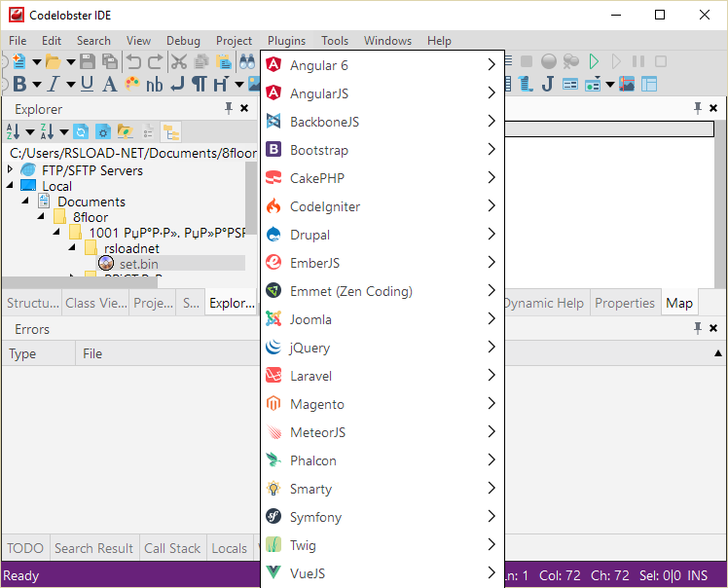Open the Italic dropdown arrow

point(71,85)
